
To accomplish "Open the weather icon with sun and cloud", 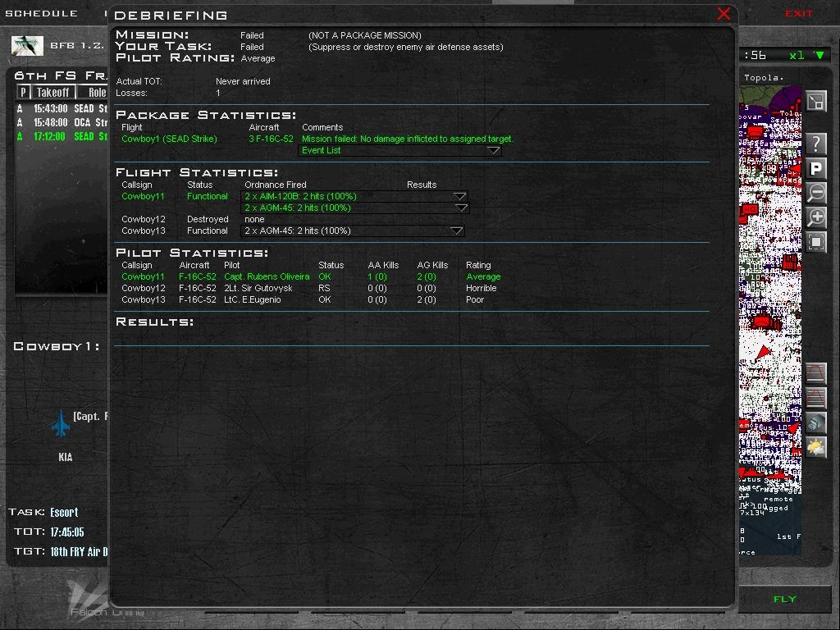I will click(x=816, y=447).
